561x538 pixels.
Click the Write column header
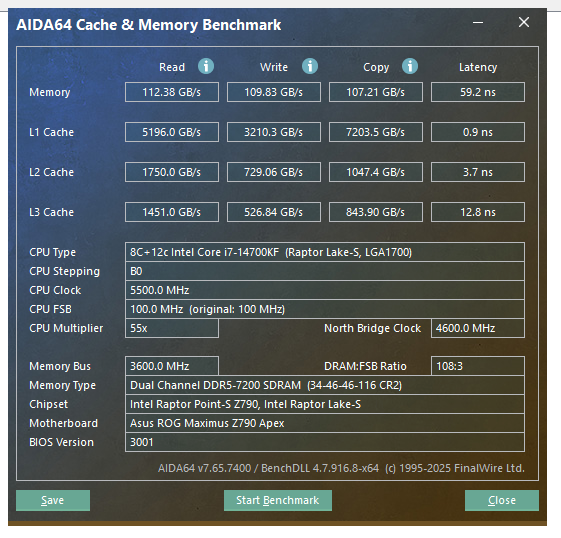tap(274, 67)
